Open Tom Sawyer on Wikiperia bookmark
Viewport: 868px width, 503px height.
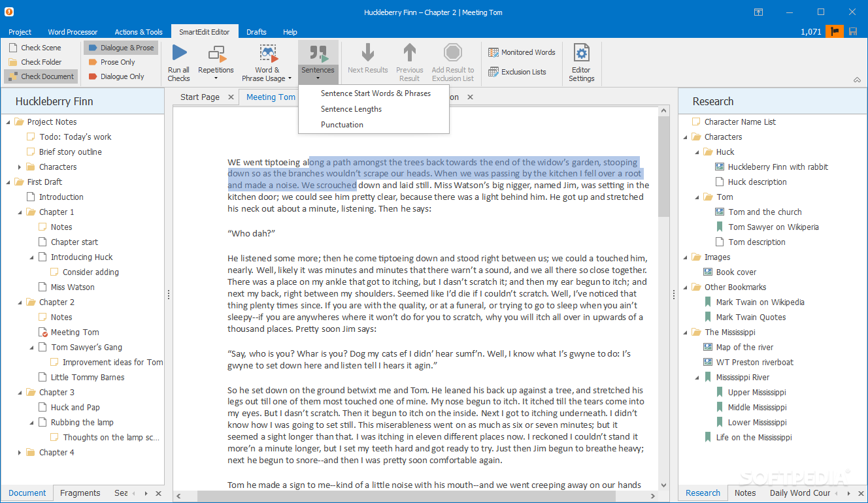point(767,227)
